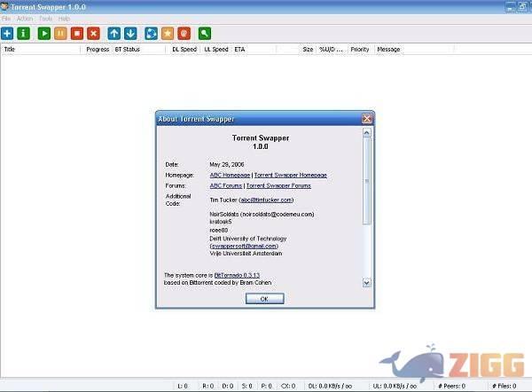Click the blue plus add torrent icon
532x392 pixels.
[8, 33]
